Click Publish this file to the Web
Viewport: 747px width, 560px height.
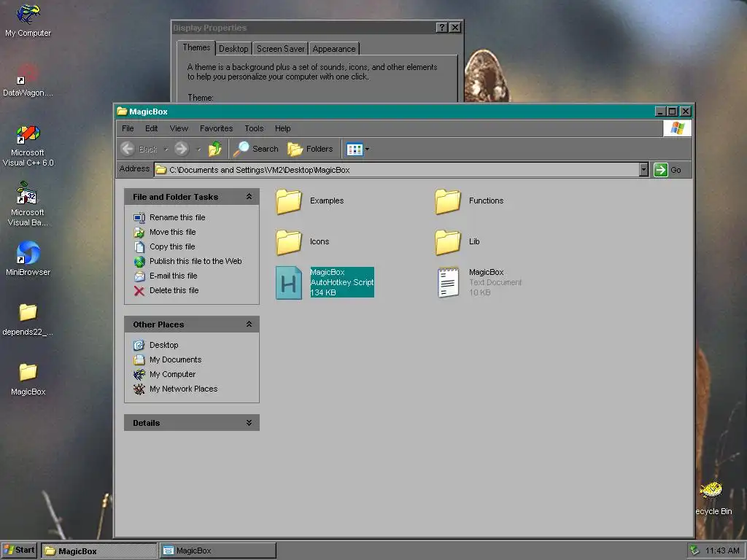(x=187, y=262)
